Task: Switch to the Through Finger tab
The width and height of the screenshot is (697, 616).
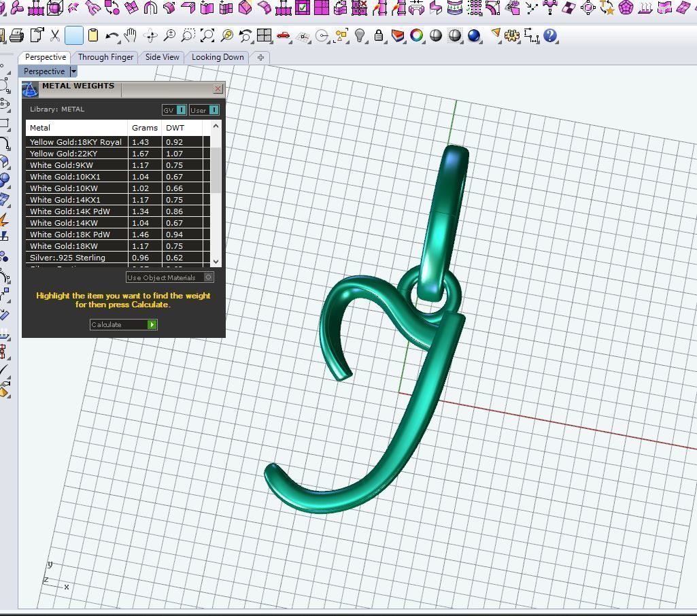Action: tap(106, 57)
